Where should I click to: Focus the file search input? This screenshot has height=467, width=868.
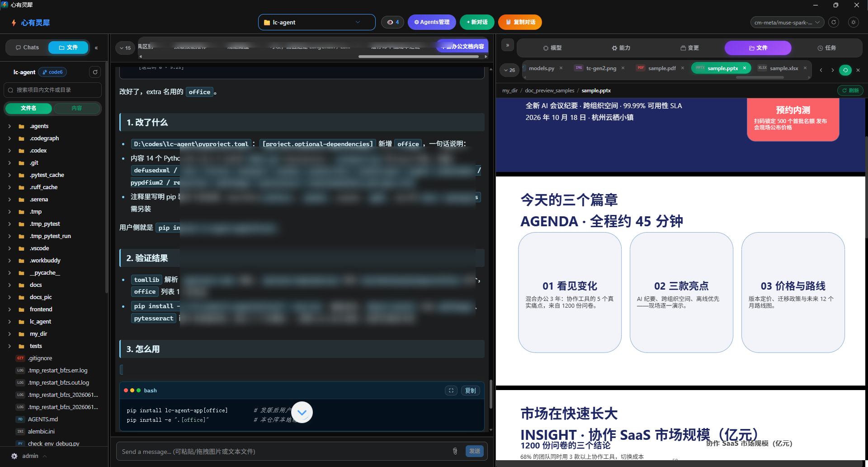click(x=53, y=90)
